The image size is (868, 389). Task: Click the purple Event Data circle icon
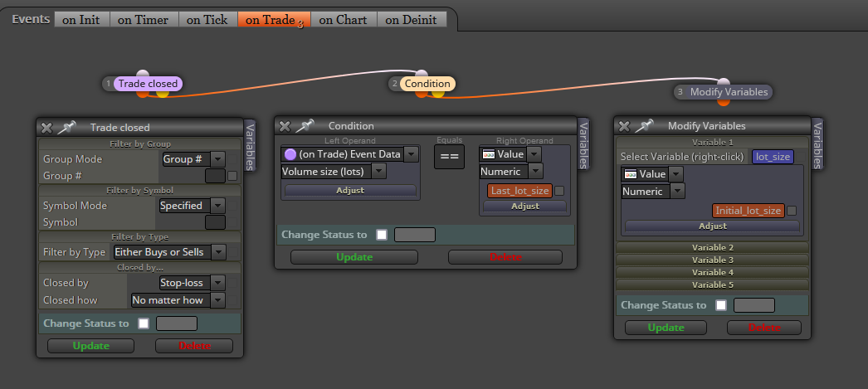click(x=290, y=153)
